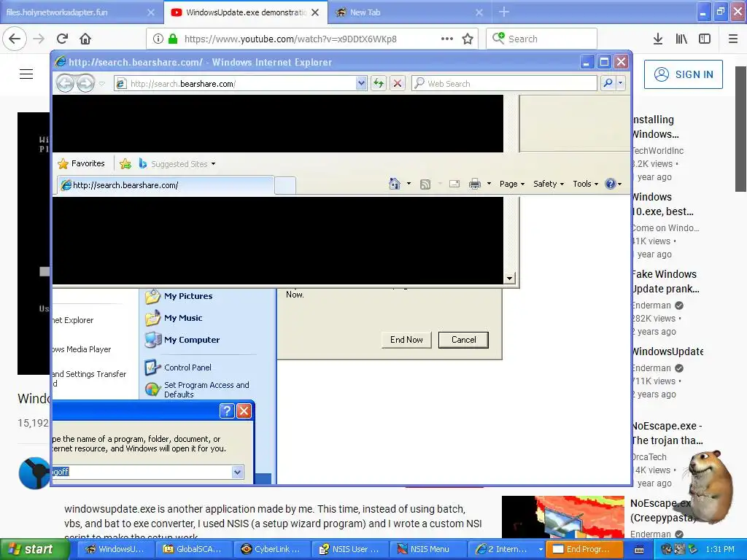Click the Firefox back arrow button
This screenshot has height=560, width=747.
point(15,39)
